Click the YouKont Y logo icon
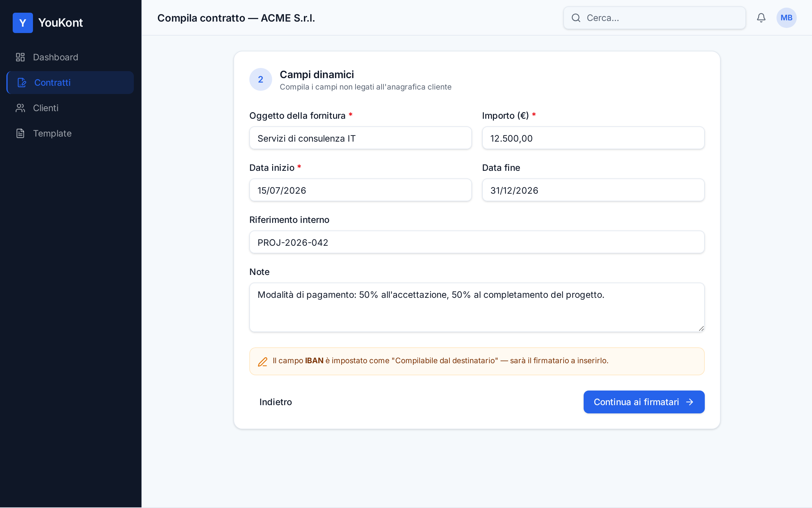 click(23, 23)
